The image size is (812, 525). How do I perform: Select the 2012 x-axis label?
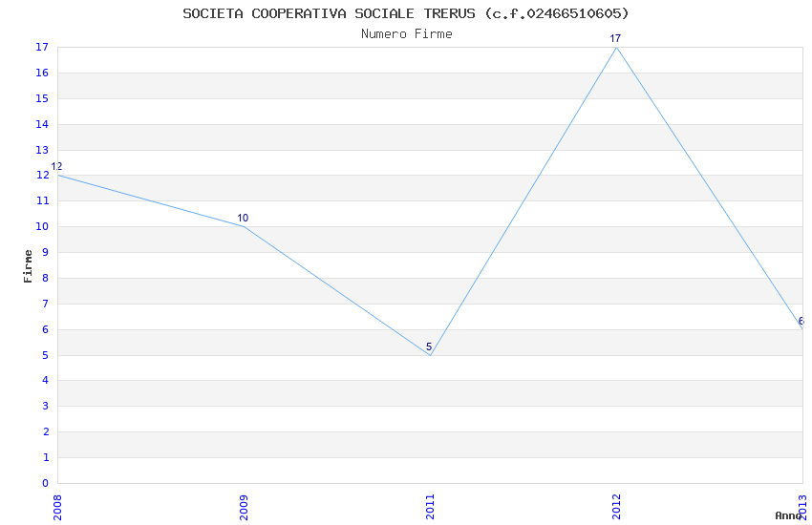point(616,508)
